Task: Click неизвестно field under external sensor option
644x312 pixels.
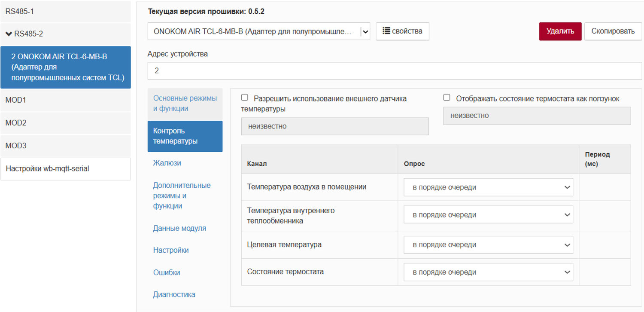Action: [335, 126]
